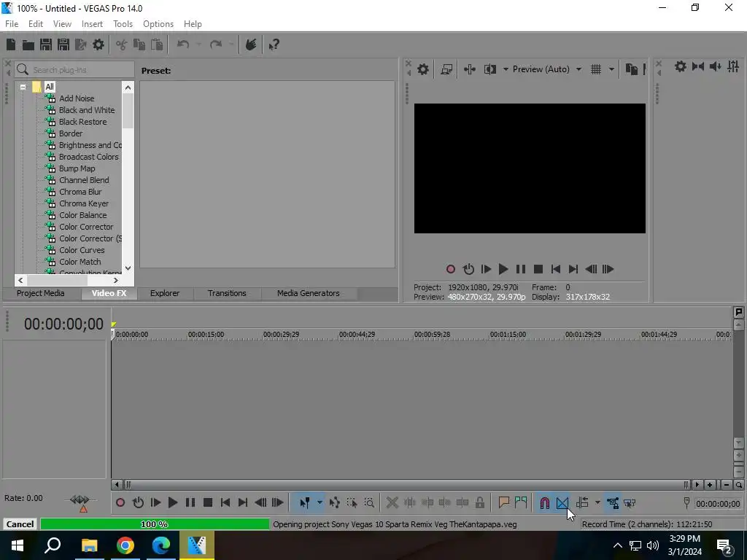Open master bus audio properties gear
Screen dimensions: 747x560
tap(681, 66)
